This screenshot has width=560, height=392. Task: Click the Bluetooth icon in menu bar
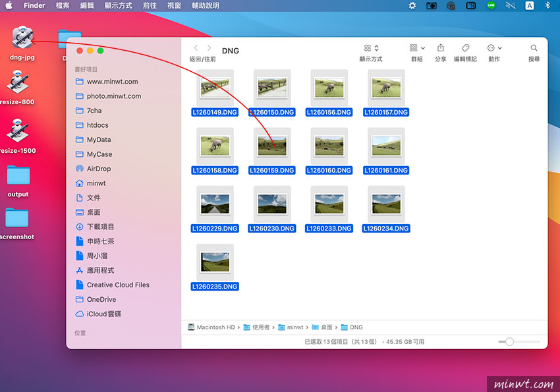(x=547, y=5)
